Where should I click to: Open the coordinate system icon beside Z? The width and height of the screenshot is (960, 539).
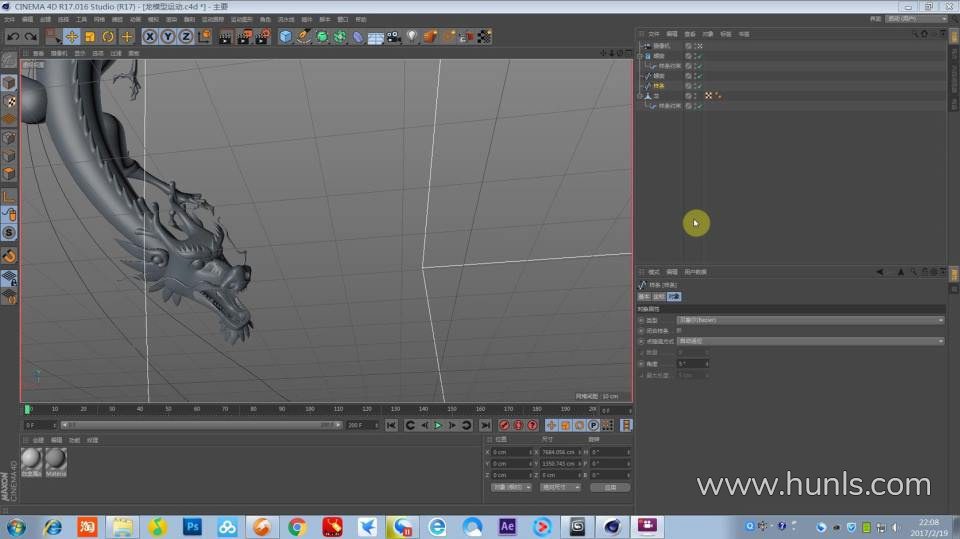pos(204,37)
